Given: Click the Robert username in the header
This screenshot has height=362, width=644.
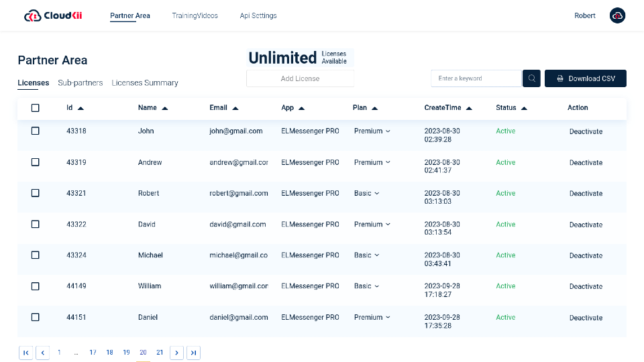Looking at the screenshot, I should 584,15.
